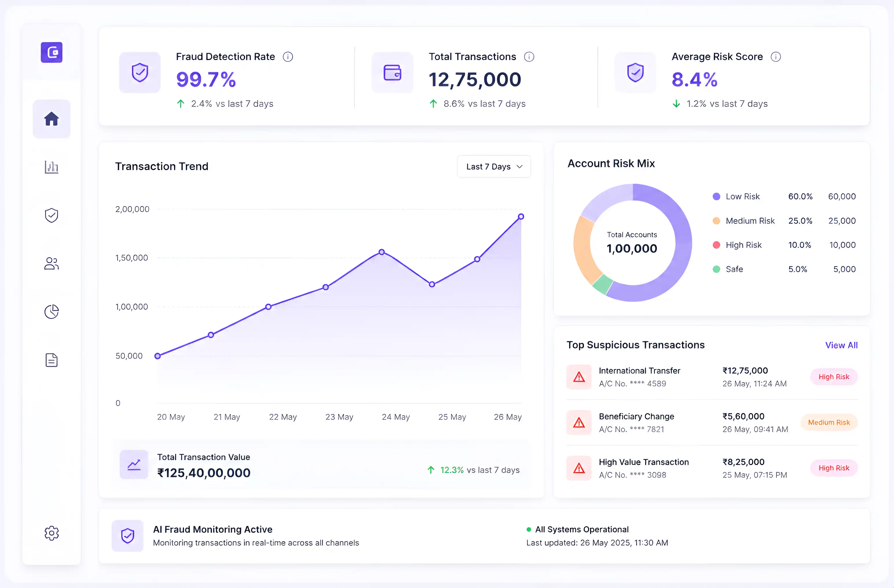This screenshot has height=588, width=894.
Task: Click the 10.0% High Risk percentage
Action: tap(799, 245)
